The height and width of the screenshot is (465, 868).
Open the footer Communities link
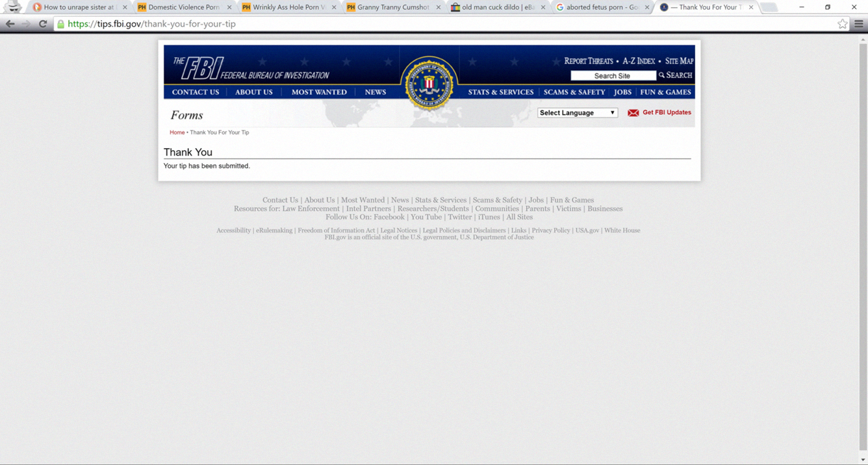pos(497,208)
